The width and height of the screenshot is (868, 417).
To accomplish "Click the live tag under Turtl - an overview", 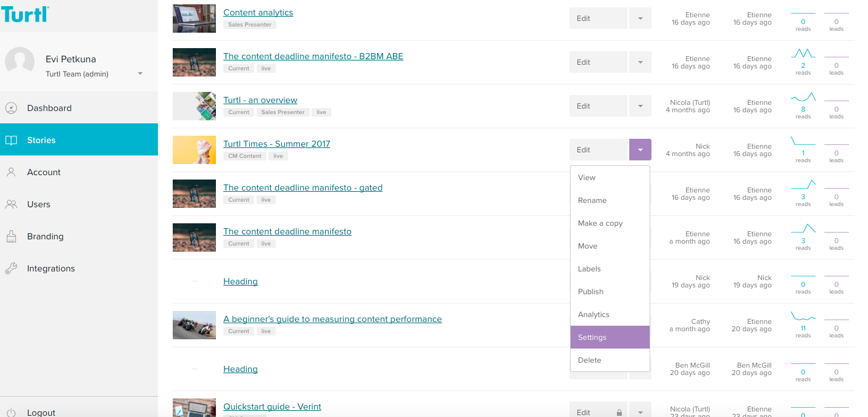I will click(321, 112).
